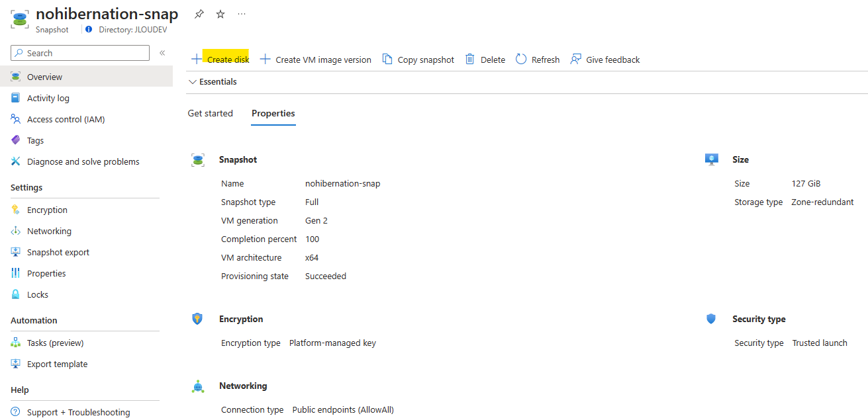Screen dimensions: 868x420
Task: Open the more options ellipsis menu
Action: [x=242, y=14]
